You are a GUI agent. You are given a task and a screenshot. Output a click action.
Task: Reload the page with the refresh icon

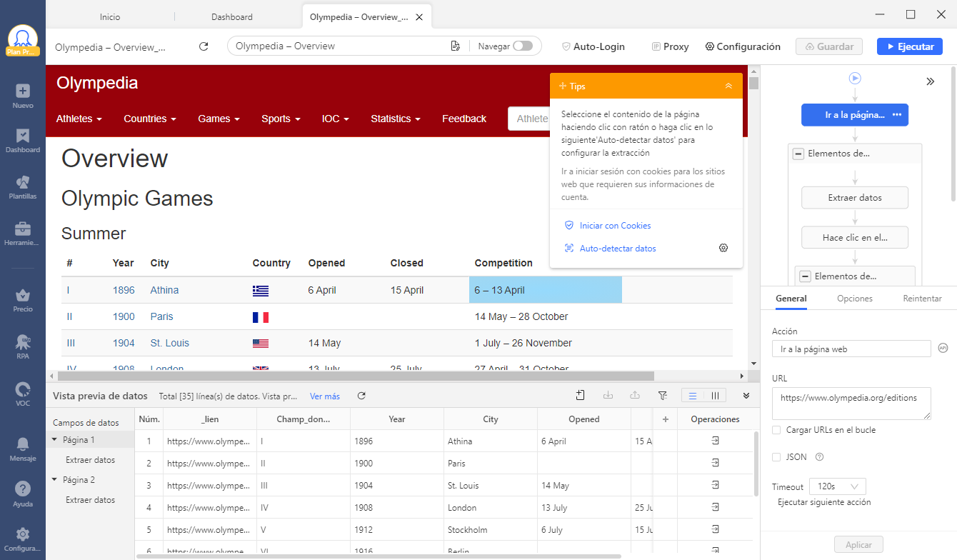coord(204,46)
